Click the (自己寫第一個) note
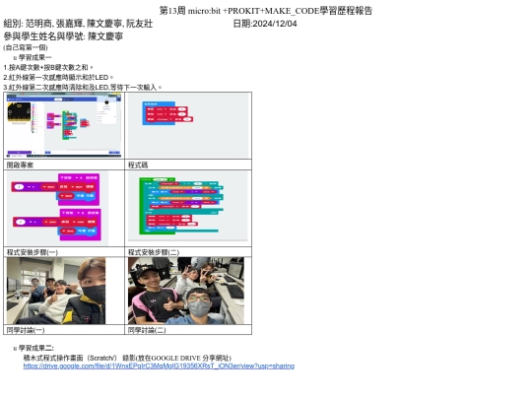Viewport: 532px width, 399px height. [26, 47]
